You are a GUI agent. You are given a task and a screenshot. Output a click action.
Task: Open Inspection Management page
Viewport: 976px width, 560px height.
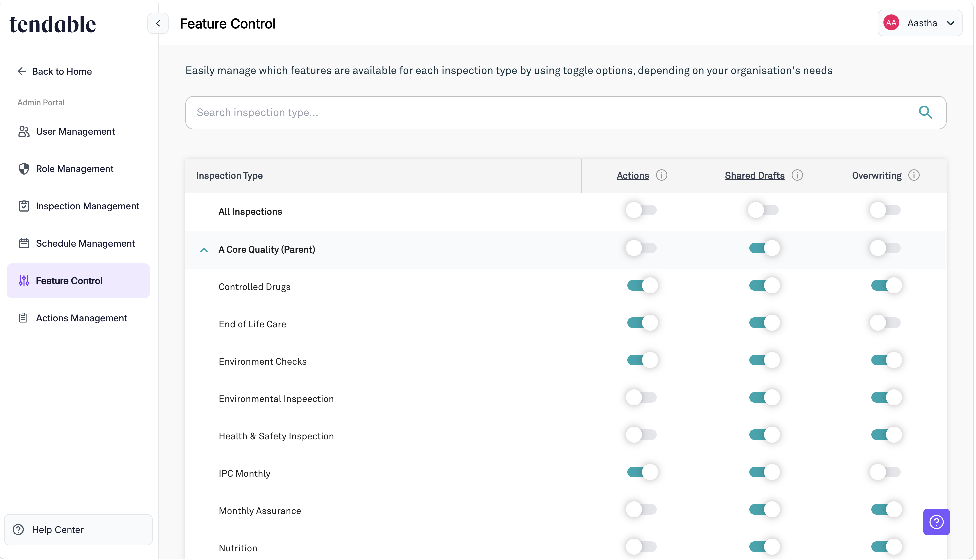78,206
